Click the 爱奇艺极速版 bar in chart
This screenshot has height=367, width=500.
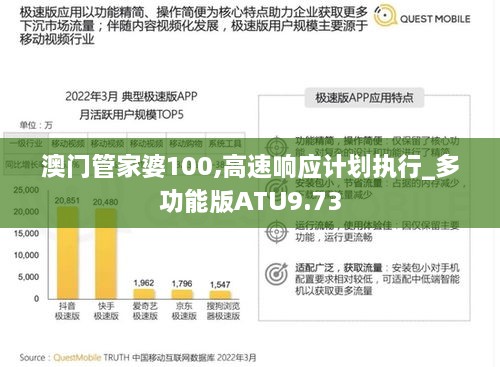[x=144, y=294]
